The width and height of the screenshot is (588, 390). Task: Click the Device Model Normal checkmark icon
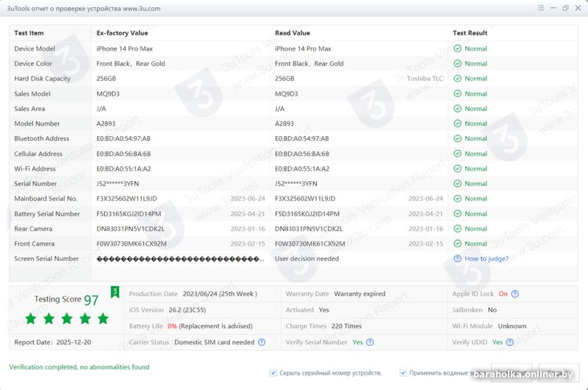[457, 49]
